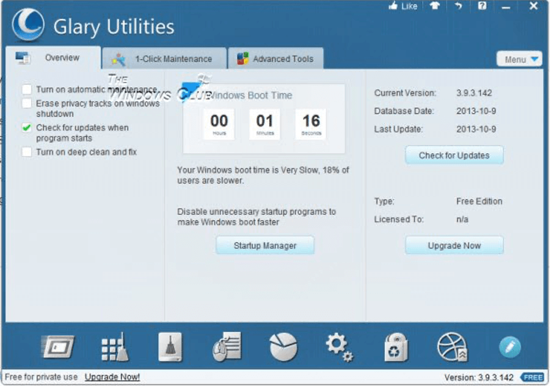
Task: Switch to 1-Click Maintenance tab
Action: coord(164,59)
